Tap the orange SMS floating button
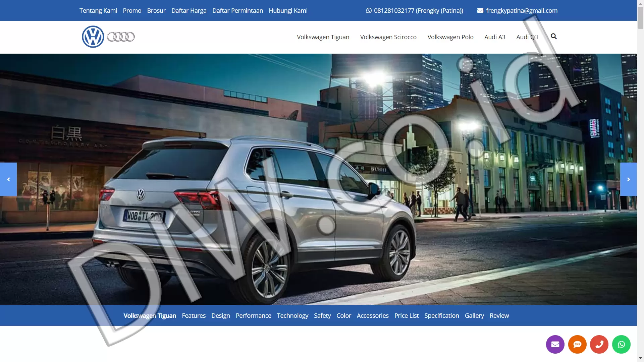Viewport: 644px width, 362px height. point(577,344)
